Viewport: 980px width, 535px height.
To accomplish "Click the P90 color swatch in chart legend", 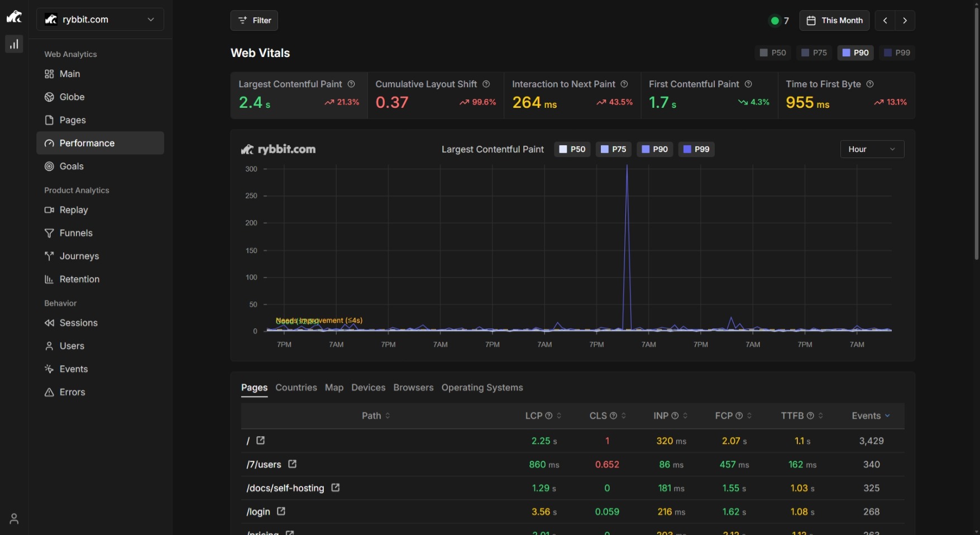I will 646,149.
